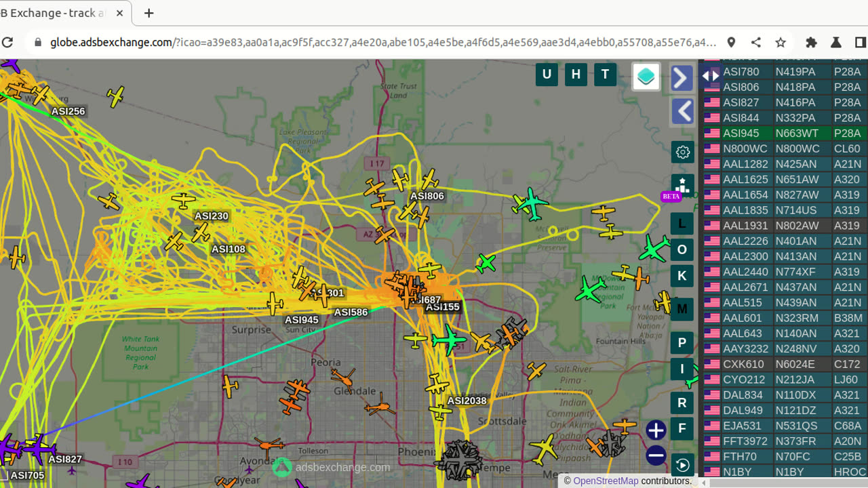Toggle the M map button
Viewport: 868px width, 488px height.
[682, 309]
